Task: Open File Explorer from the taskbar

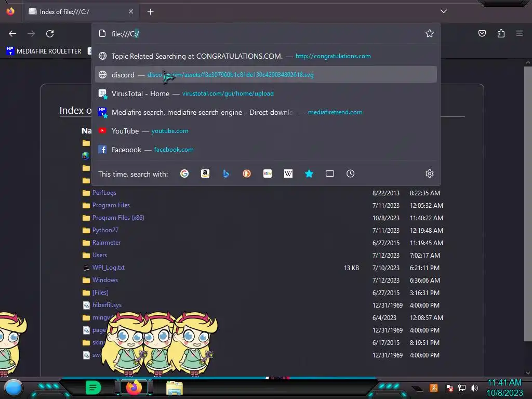Action: coord(175,388)
